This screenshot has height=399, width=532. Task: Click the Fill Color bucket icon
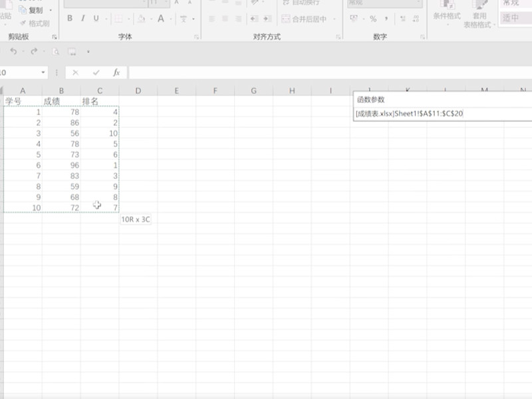pyautogui.click(x=142, y=18)
